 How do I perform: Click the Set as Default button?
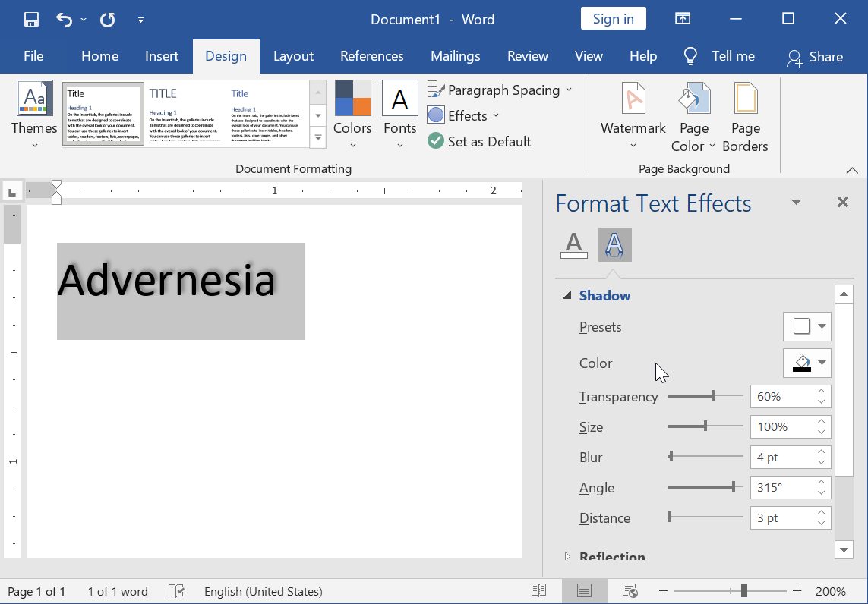tap(479, 142)
